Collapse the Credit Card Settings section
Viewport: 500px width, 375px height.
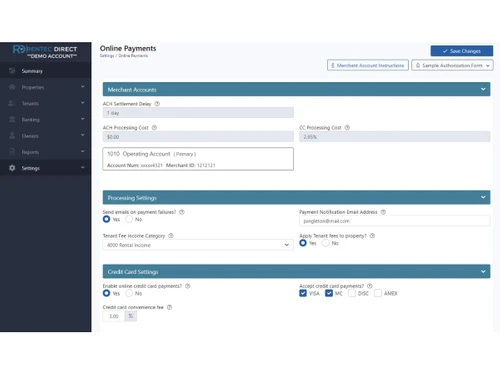point(483,271)
